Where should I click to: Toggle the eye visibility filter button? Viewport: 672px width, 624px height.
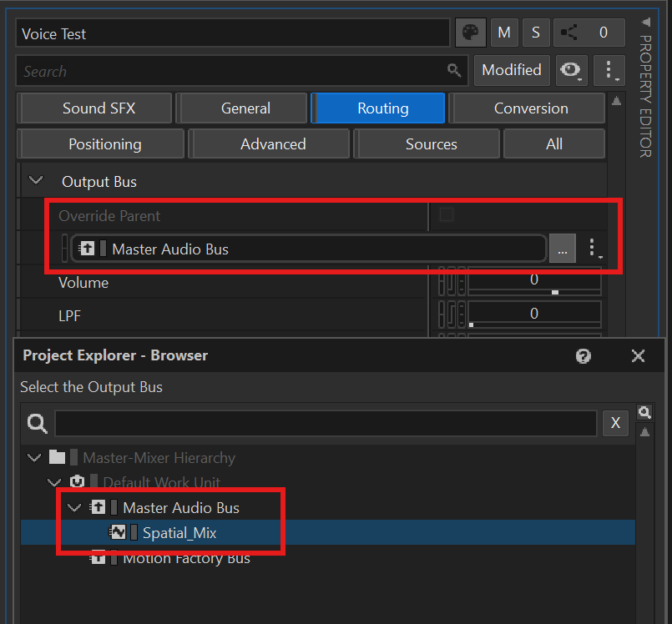572,71
